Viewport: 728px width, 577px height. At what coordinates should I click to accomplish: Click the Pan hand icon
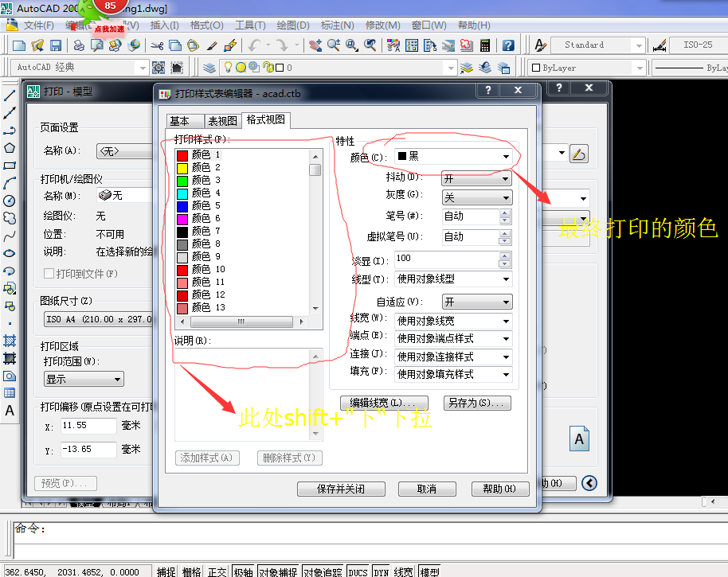coord(315,45)
